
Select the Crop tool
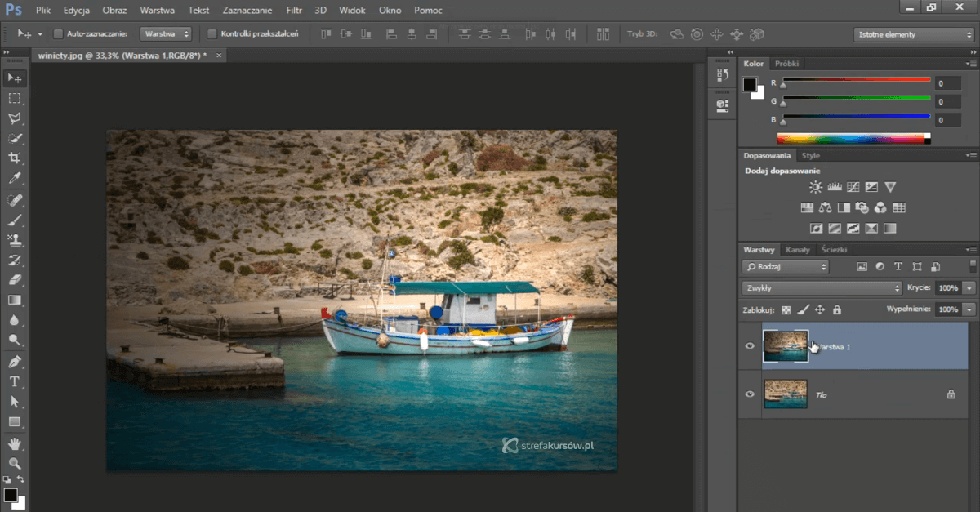point(14,158)
